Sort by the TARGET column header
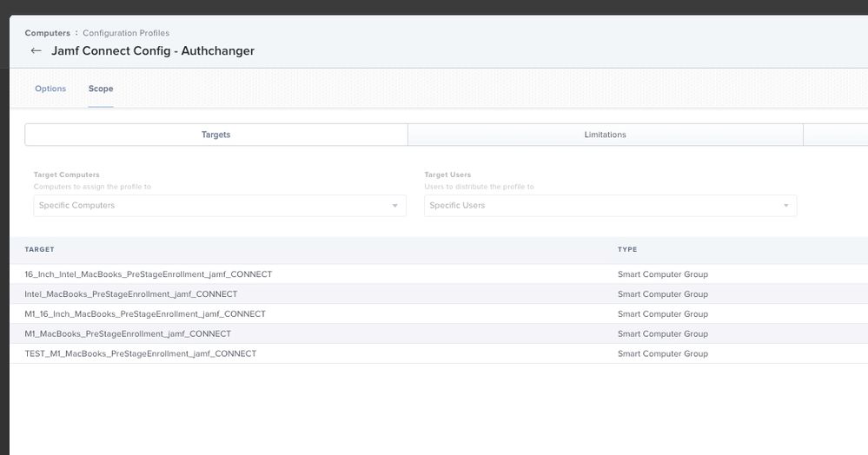Screen dimensions: 868x455 click(x=39, y=249)
